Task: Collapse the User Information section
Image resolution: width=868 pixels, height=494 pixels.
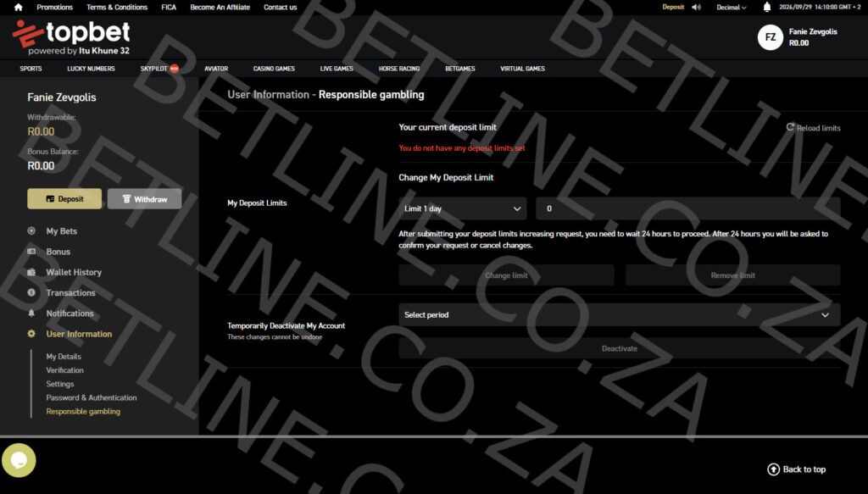Action: click(x=79, y=334)
